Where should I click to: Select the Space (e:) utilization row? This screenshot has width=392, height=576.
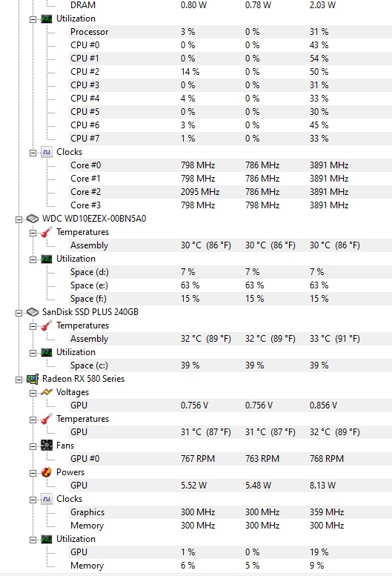click(x=230, y=285)
